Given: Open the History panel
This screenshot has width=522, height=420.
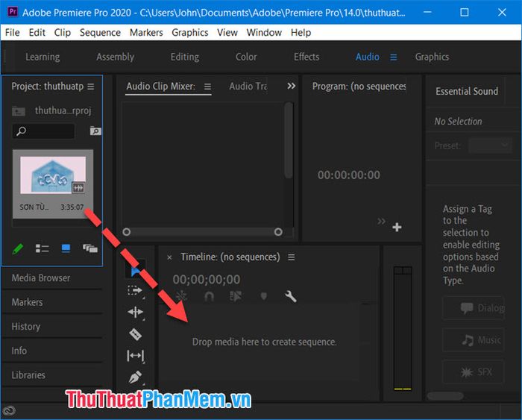Looking at the screenshot, I should coord(25,327).
